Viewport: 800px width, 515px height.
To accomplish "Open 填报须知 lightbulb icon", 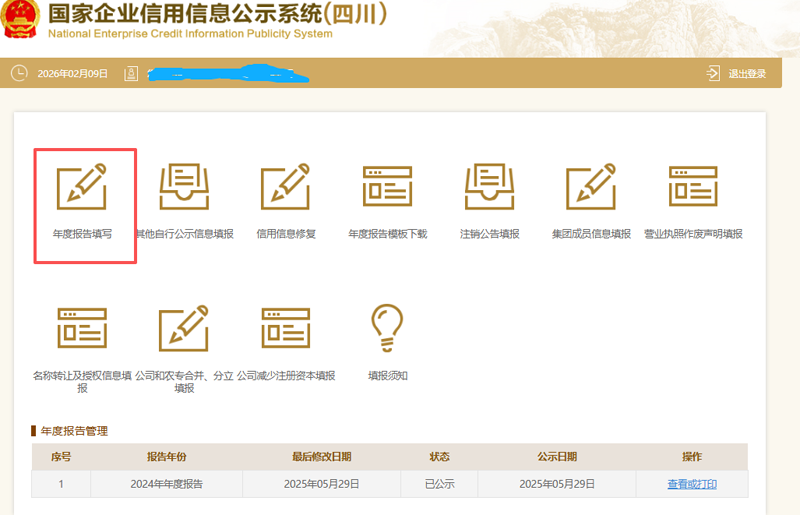I will pyautogui.click(x=387, y=328).
